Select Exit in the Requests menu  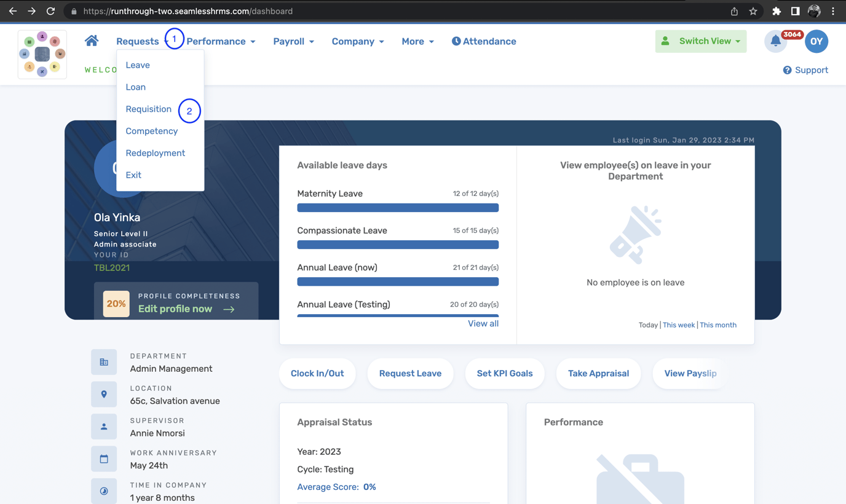[133, 175]
